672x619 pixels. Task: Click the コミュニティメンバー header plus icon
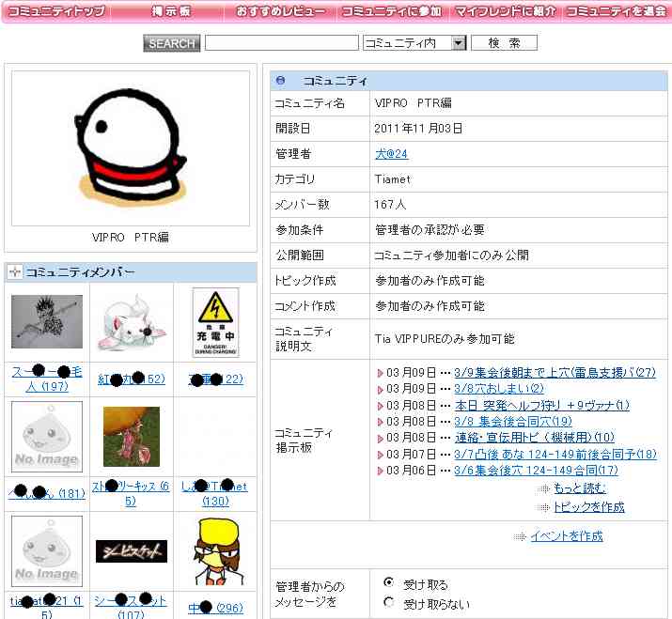pyautogui.click(x=14, y=272)
